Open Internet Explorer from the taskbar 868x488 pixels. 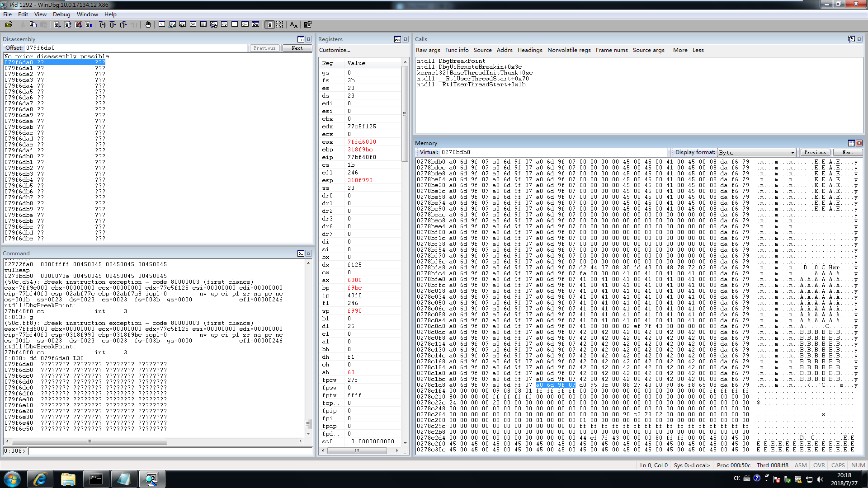pos(40,479)
